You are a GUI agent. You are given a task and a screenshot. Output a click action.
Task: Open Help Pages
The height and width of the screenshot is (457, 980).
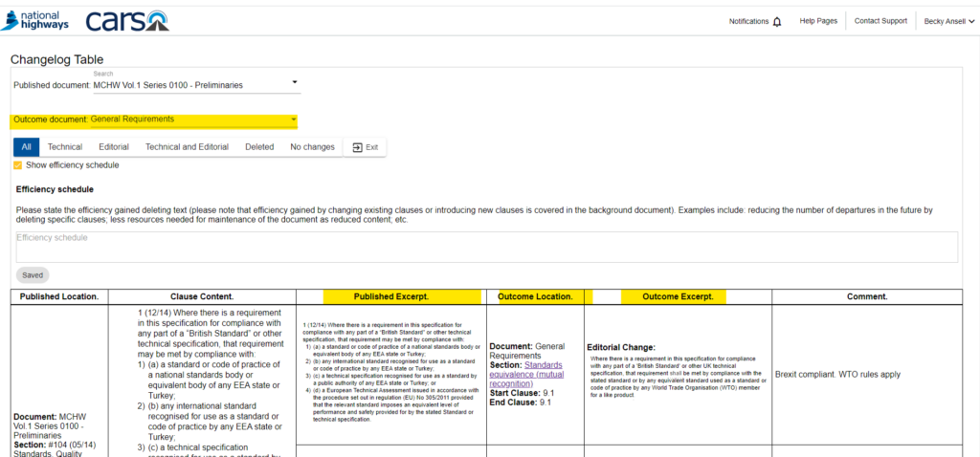[x=818, y=21]
